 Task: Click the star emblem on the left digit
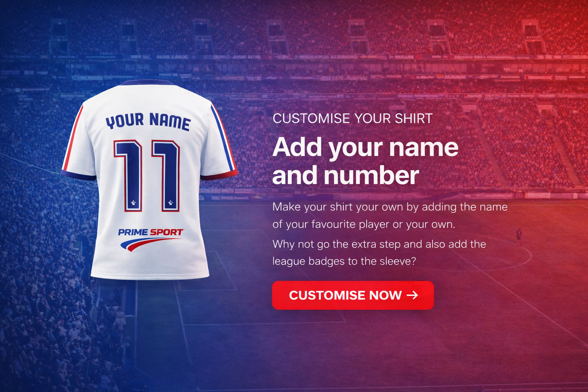point(133,203)
